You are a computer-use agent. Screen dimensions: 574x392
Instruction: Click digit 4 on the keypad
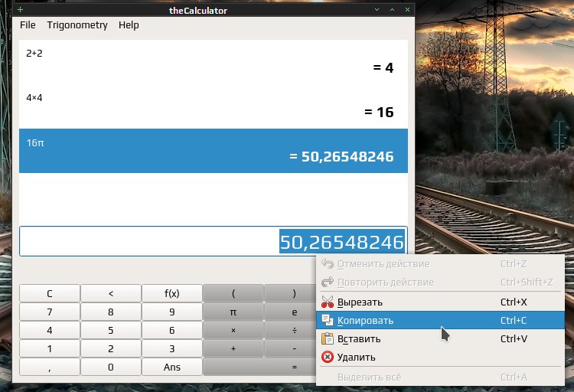[50, 331]
